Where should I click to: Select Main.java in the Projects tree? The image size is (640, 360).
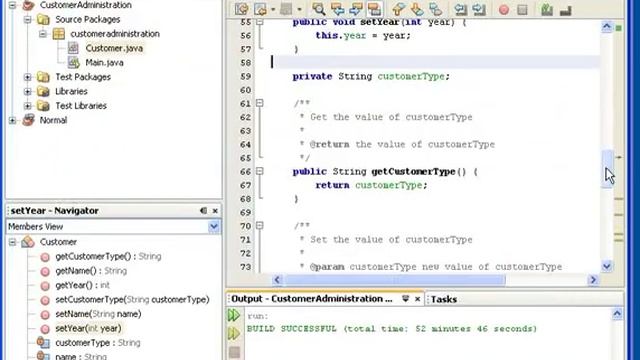(x=104, y=62)
